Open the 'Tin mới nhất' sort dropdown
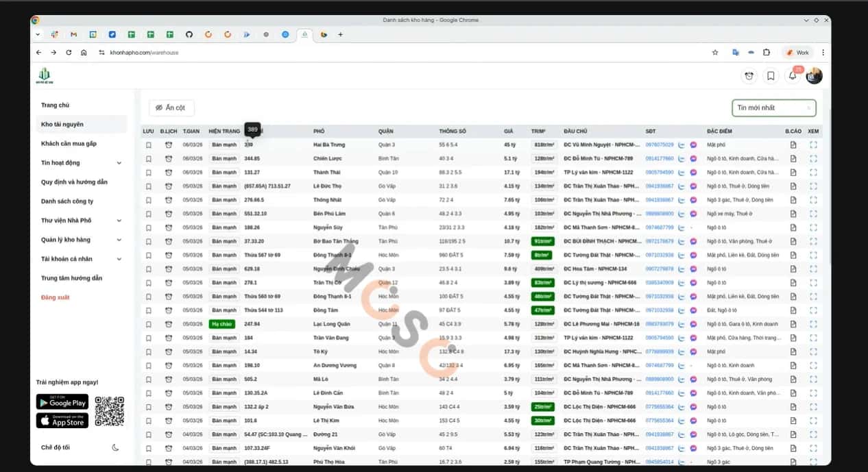 click(774, 108)
